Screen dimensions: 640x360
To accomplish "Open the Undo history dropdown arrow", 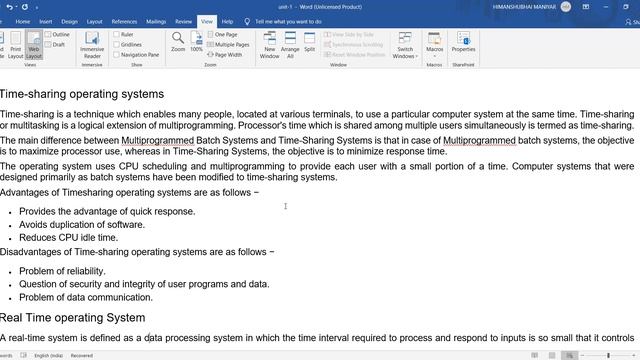I will (x=16, y=7).
